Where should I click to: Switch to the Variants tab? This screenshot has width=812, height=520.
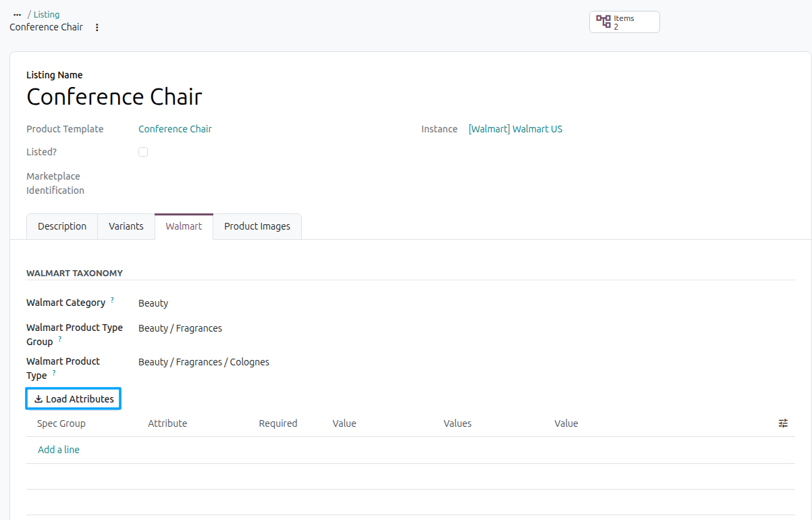126,226
